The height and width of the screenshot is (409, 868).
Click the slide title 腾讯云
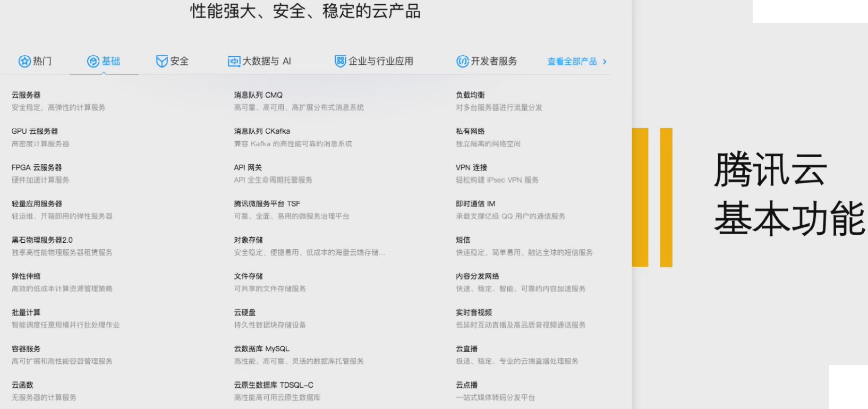(x=770, y=169)
